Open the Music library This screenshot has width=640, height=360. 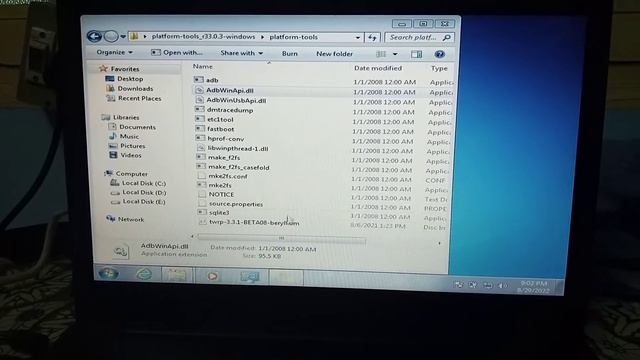[124, 137]
